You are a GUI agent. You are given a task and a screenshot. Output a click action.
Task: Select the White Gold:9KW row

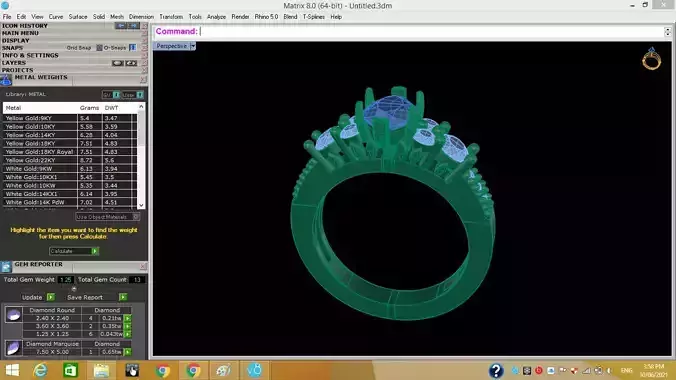(70, 169)
